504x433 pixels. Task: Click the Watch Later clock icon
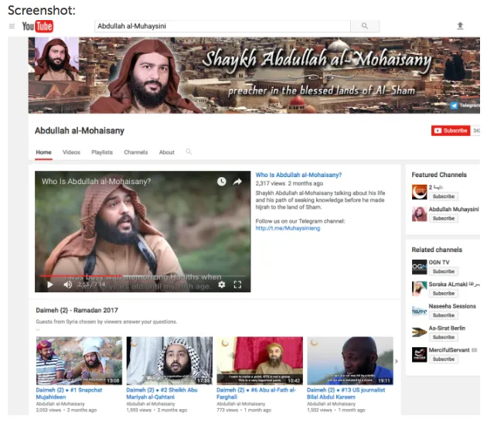[221, 182]
